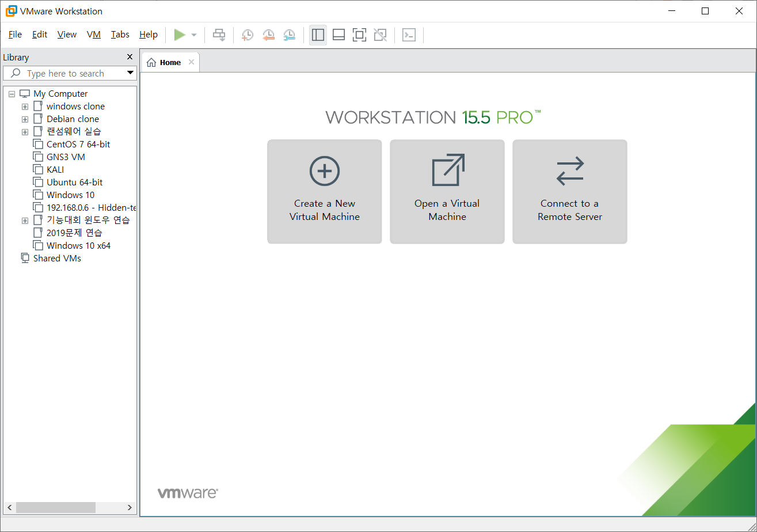Click the Send Ctrl+Alt+Del toolbar icon
The height and width of the screenshot is (532, 757).
click(219, 35)
